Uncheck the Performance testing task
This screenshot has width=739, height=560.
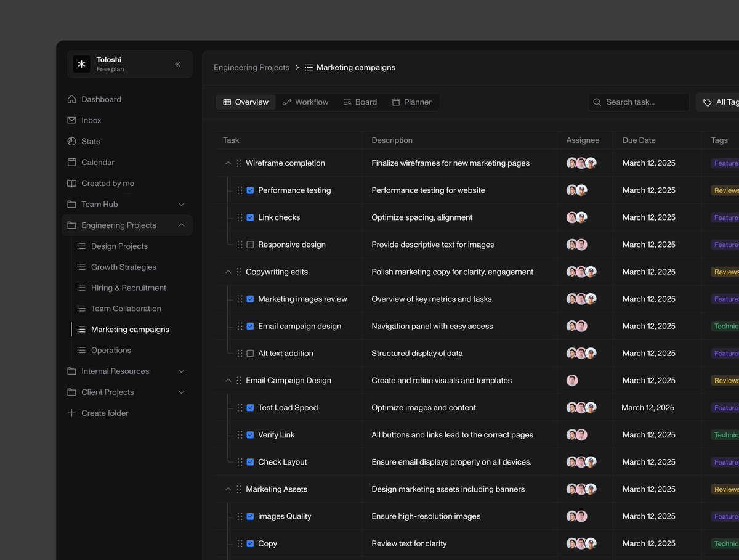point(250,190)
